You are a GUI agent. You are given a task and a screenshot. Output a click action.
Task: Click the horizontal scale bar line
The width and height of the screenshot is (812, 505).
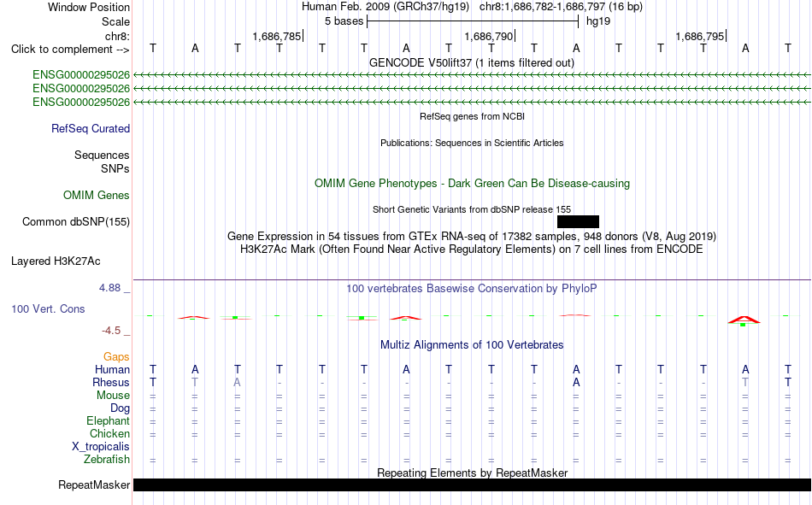[x=473, y=21]
